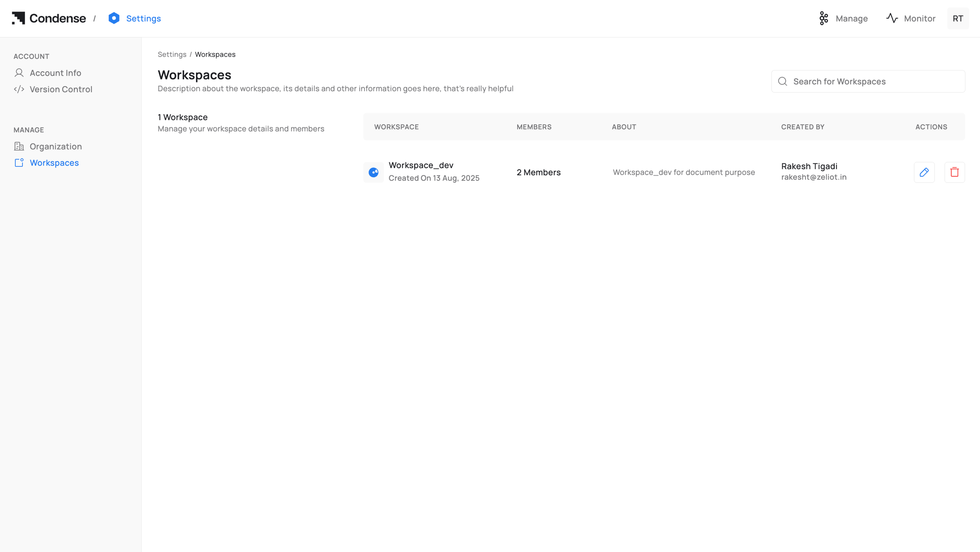Click the Manage nodes icon
The height and width of the screenshot is (552, 980).
[x=824, y=18]
